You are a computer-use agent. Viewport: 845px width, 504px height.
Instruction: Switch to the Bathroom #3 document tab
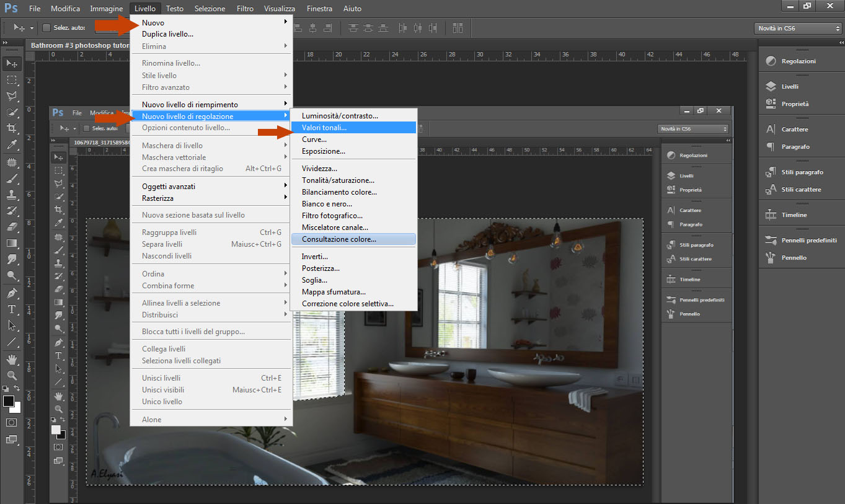click(79, 45)
